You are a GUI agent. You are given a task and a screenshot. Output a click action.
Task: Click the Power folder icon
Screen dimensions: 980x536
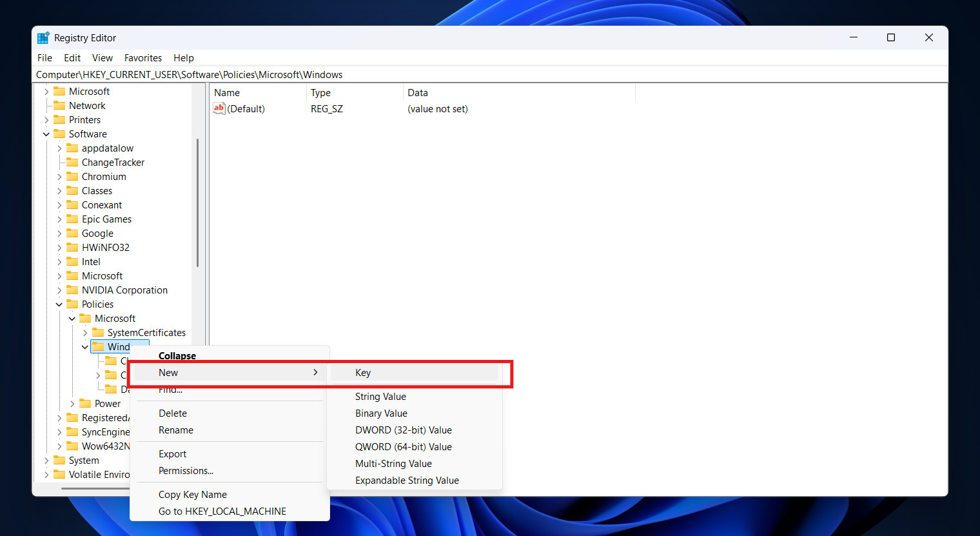pyautogui.click(x=86, y=403)
